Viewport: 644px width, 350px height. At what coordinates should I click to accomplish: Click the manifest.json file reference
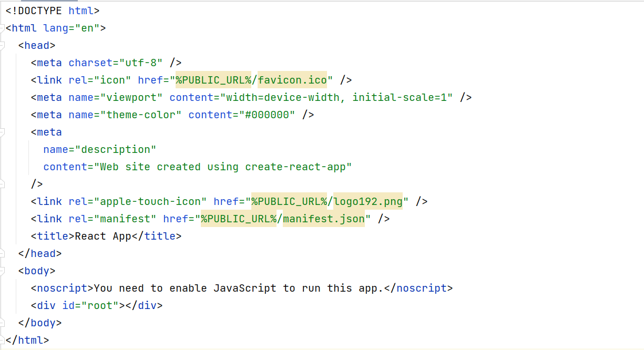coord(323,219)
